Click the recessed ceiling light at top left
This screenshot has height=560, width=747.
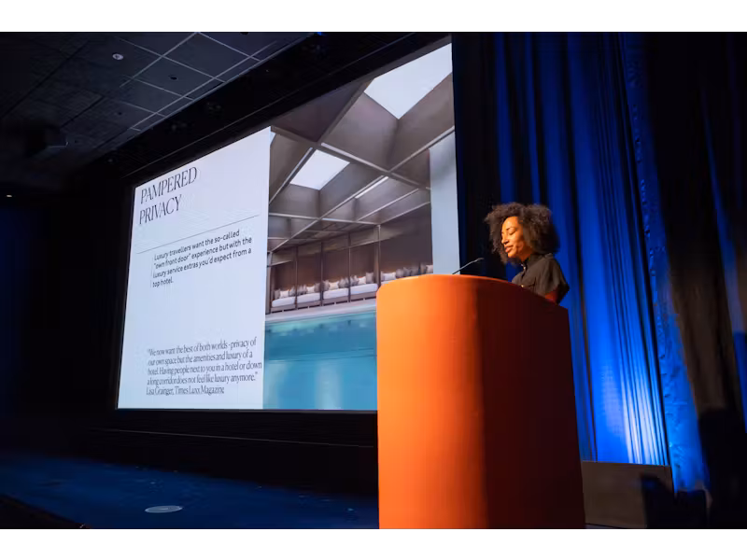[x=117, y=56]
